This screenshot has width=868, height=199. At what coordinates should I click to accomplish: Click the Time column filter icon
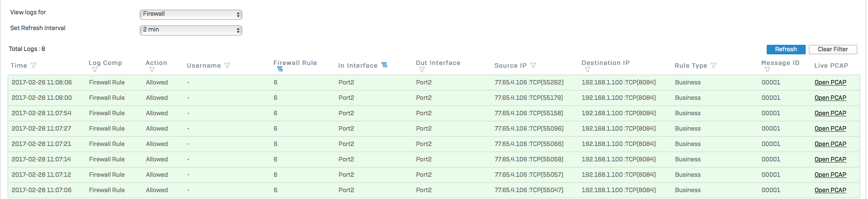(x=34, y=65)
